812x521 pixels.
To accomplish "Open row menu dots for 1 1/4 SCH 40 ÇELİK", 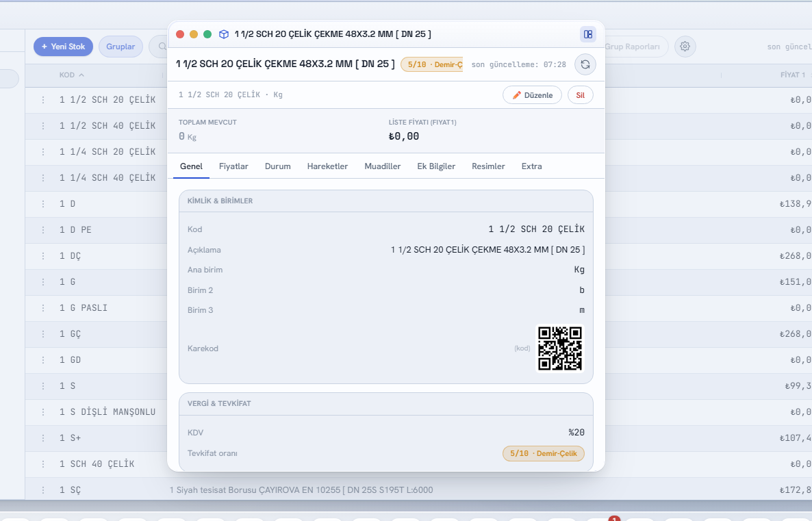I will coord(43,177).
